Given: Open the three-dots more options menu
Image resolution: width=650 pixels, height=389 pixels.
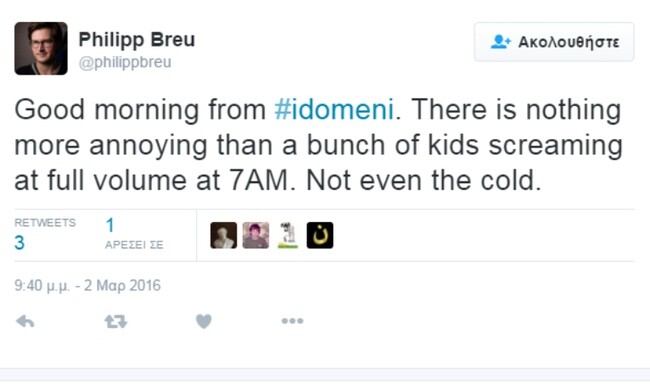Looking at the screenshot, I should pos(292,321).
